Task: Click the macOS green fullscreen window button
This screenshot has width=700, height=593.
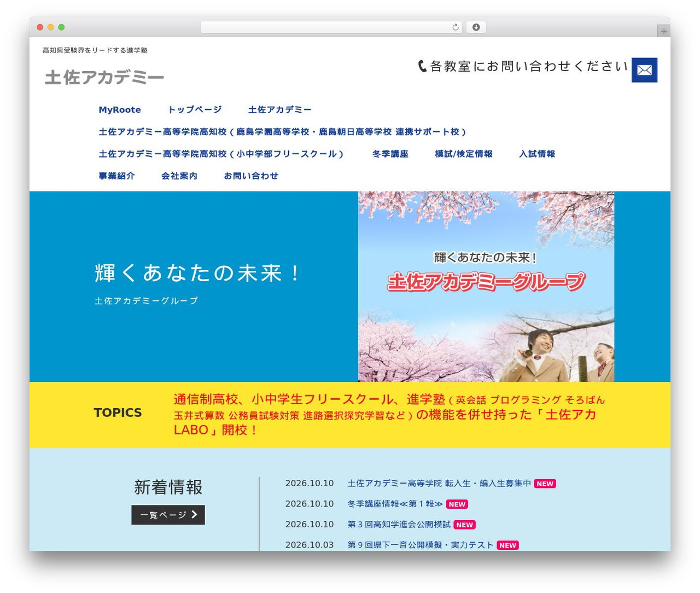Action: coord(61,27)
